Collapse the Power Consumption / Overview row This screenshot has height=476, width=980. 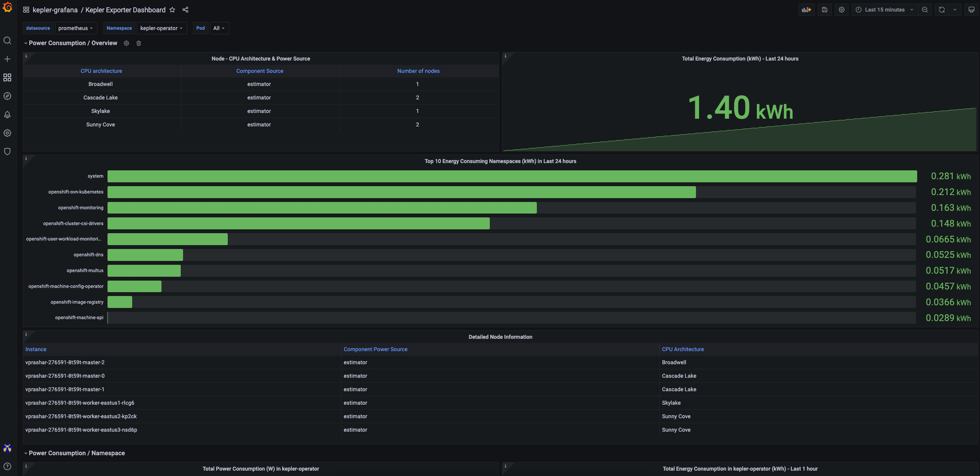pos(72,43)
